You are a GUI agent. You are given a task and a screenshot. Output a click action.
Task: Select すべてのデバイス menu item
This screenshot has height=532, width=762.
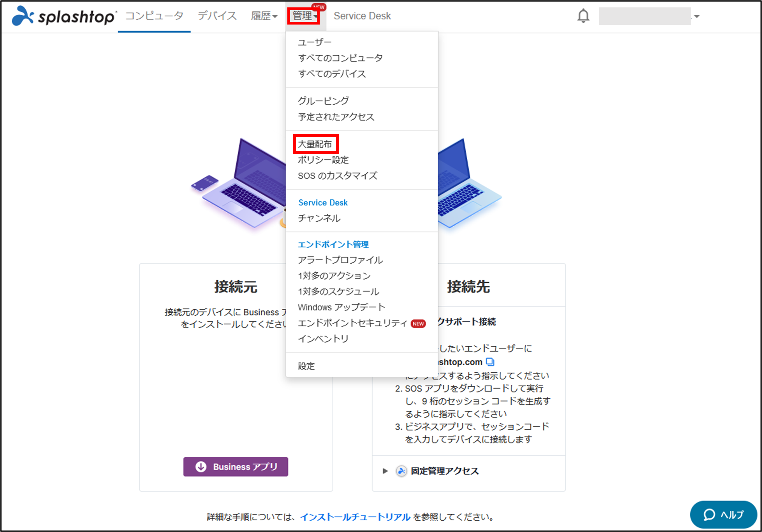point(332,74)
